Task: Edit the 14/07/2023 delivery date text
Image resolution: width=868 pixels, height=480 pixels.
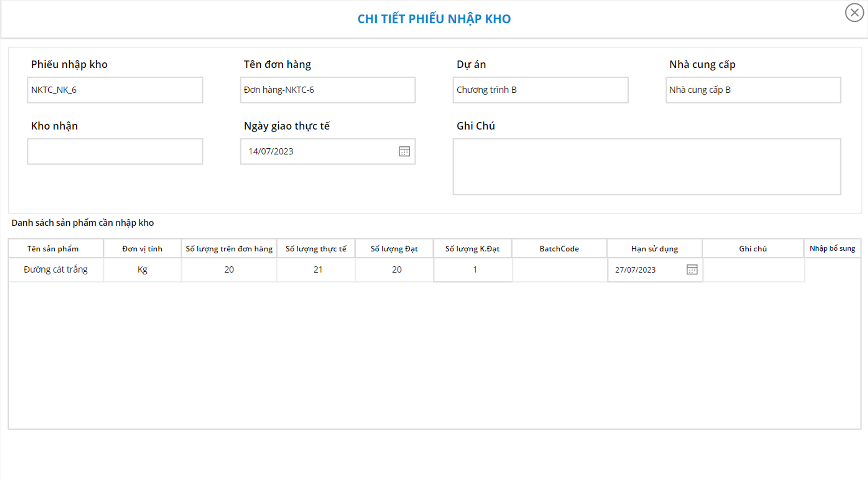Action: (304, 151)
